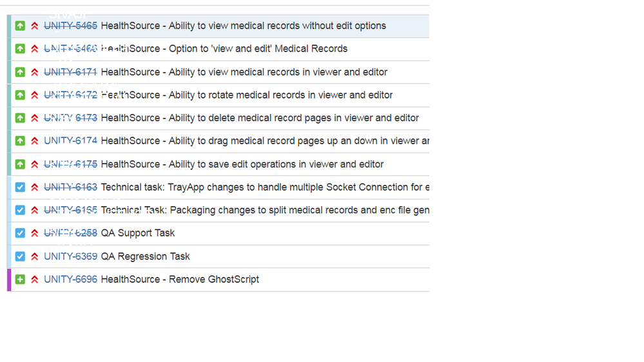
Task: Open the struck-through UNITY-6171 issue link
Action: [x=71, y=72]
